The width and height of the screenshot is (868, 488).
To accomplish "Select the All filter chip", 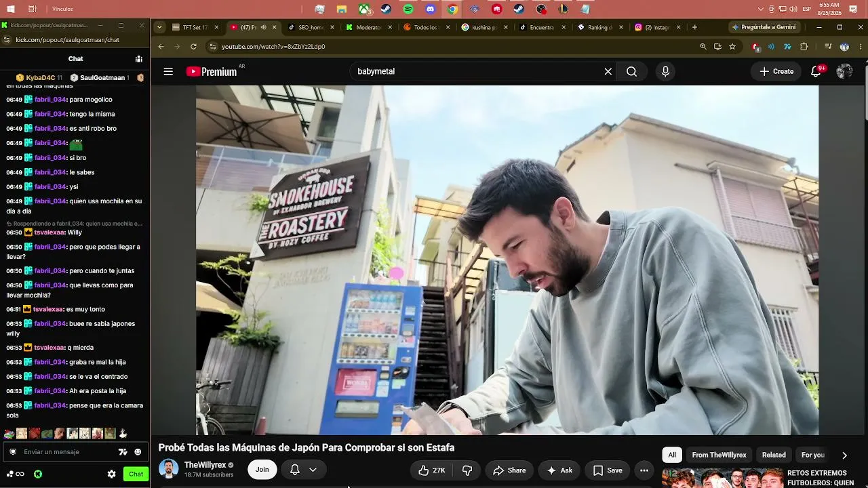I will [x=672, y=455].
